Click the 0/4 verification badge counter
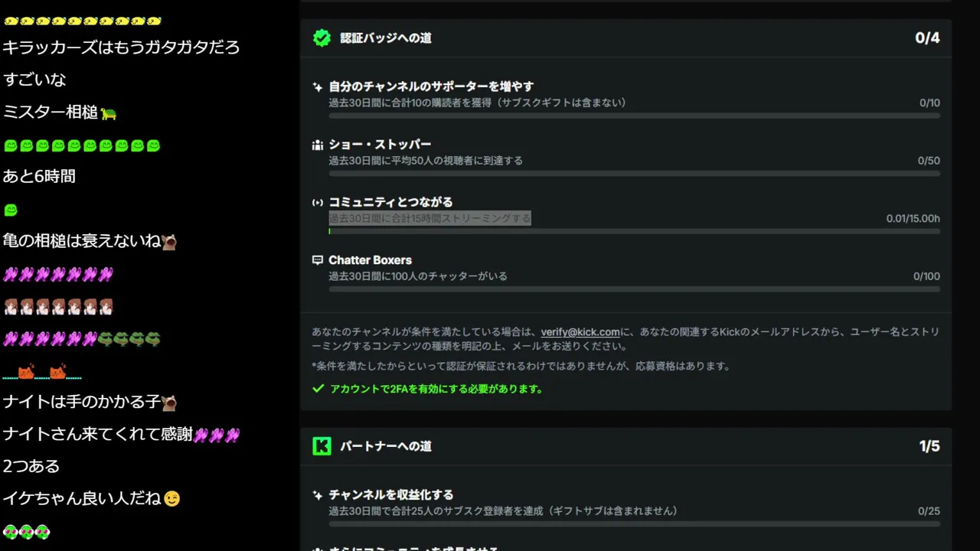This screenshot has width=980, height=551. tap(927, 38)
